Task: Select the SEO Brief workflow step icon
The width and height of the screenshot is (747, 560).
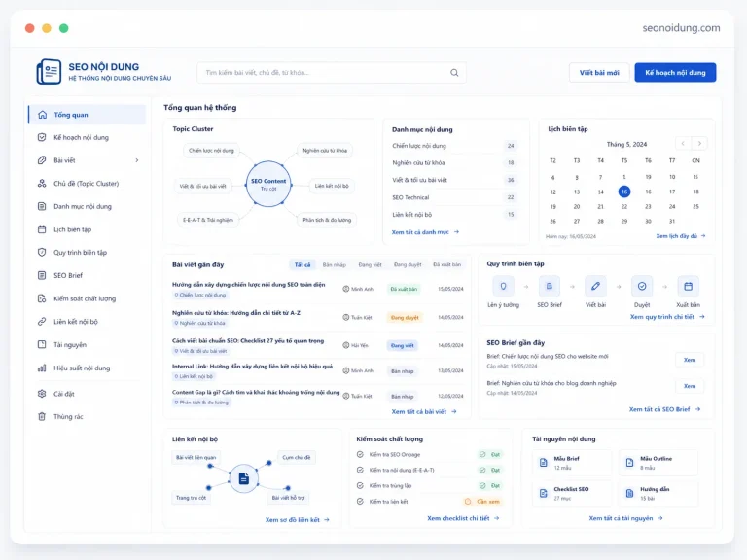Action: coord(550,286)
